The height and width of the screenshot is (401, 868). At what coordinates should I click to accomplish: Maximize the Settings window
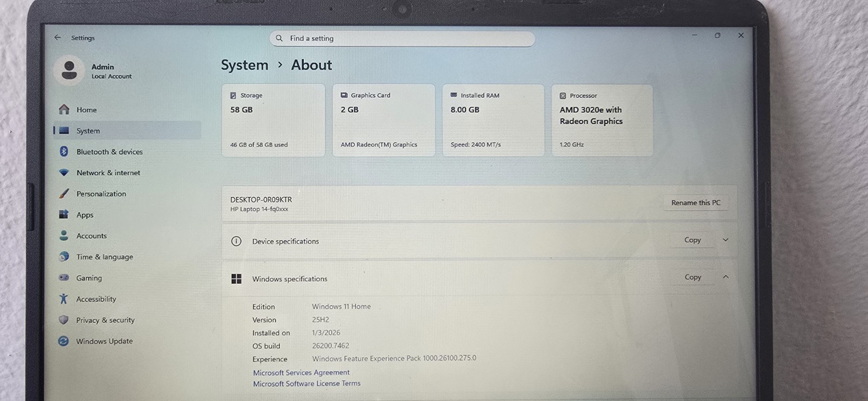point(717,35)
